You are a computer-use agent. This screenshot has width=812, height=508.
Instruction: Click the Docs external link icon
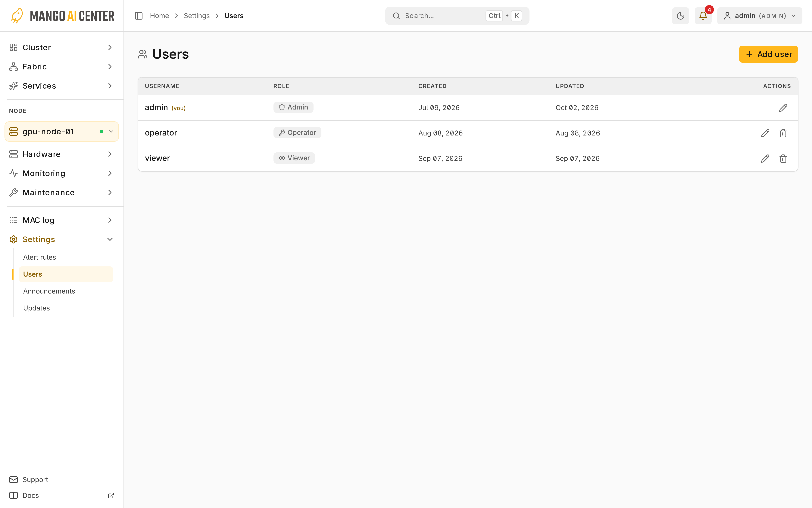point(111,496)
